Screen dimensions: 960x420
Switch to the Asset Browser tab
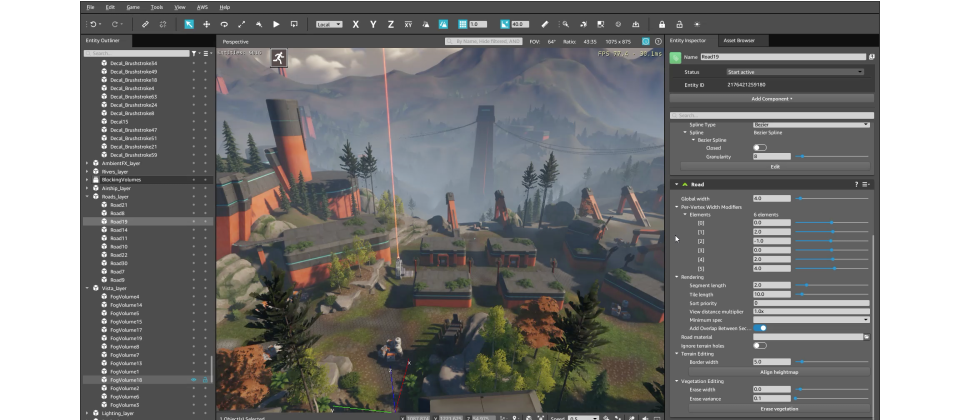click(x=739, y=40)
